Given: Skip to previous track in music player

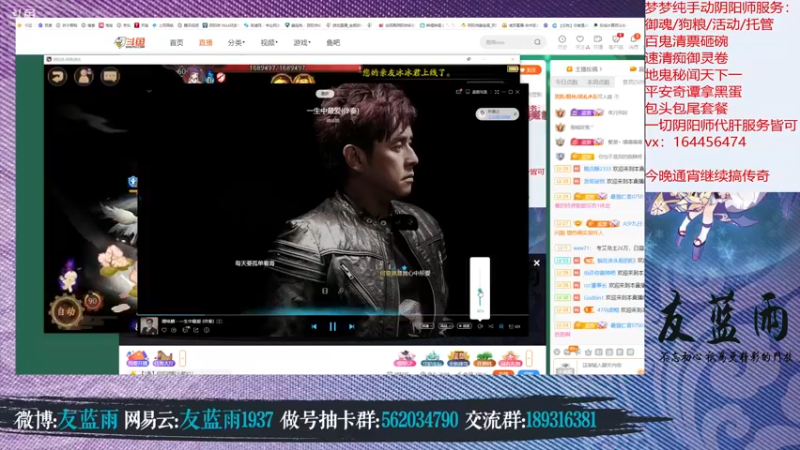Looking at the screenshot, I should pyautogui.click(x=314, y=327).
